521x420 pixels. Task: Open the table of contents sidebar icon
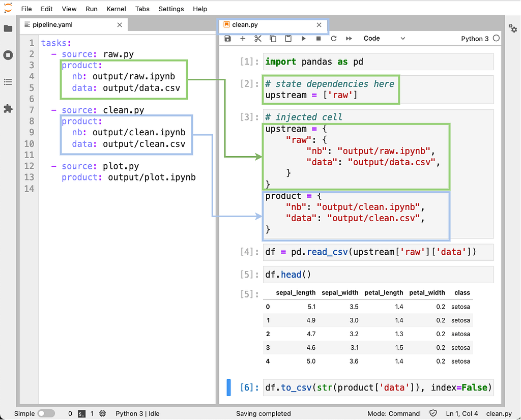pyautogui.click(x=8, y=82)
